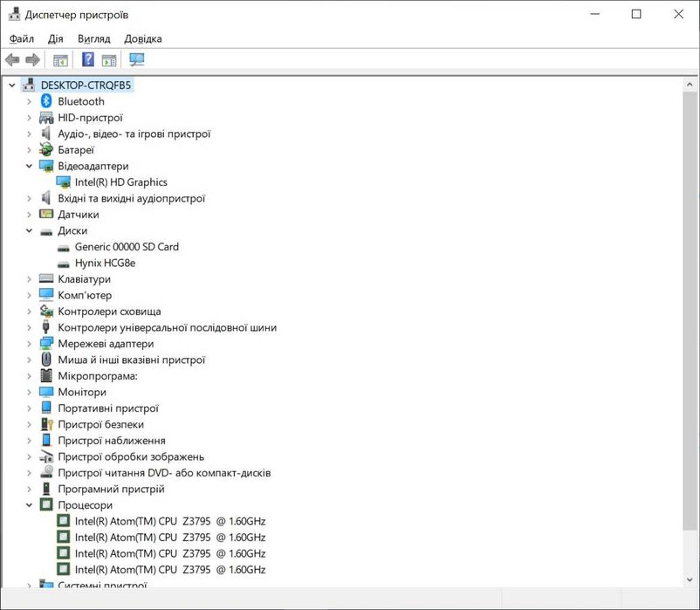Click the Мережеві адаптери network icon

tap(46, 343)
